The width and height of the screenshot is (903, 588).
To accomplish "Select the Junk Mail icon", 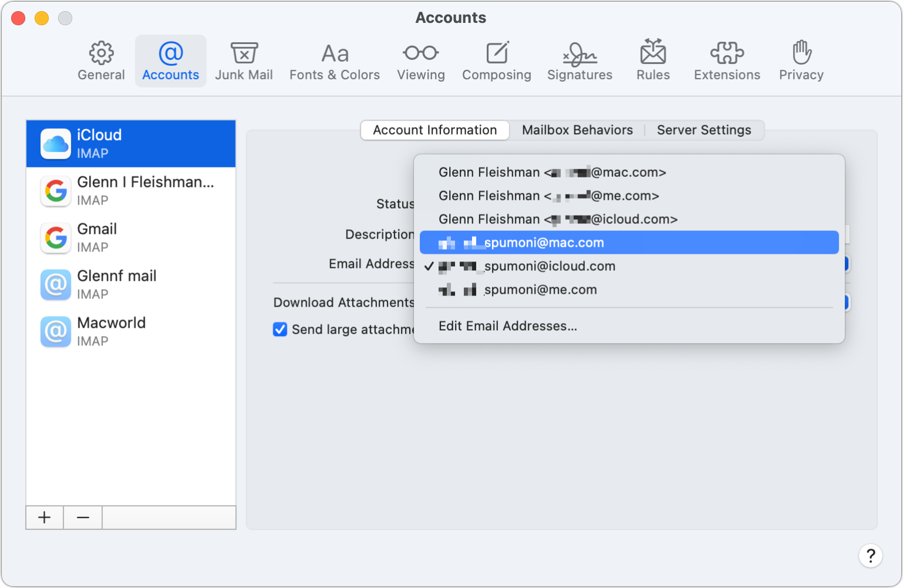I will point(244,60).
